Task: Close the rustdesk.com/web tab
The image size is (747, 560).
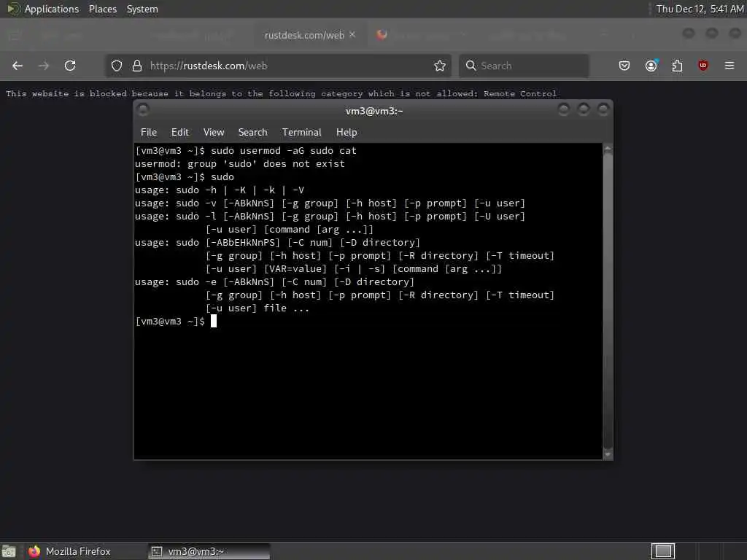Action: click(352, 35)
